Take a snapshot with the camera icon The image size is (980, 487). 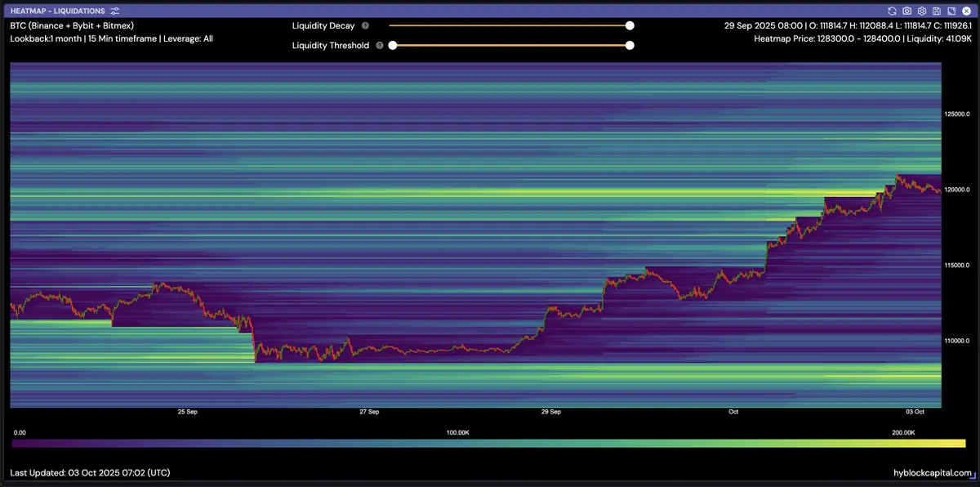pos(907,11)
